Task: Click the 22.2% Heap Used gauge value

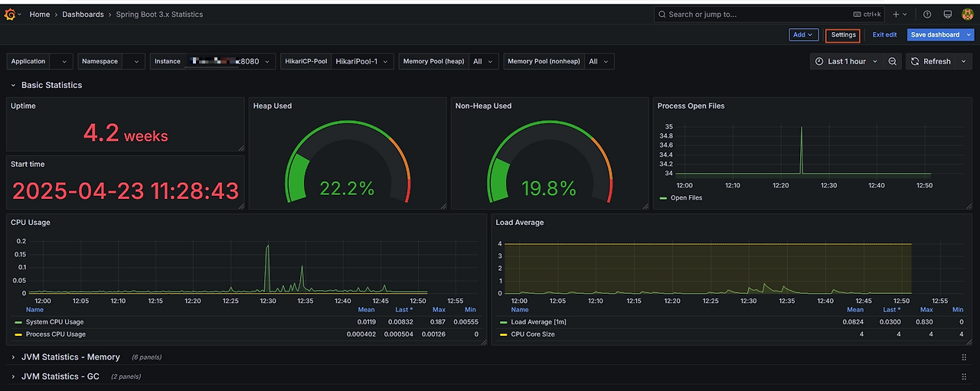Action: (x=347, y=188)
